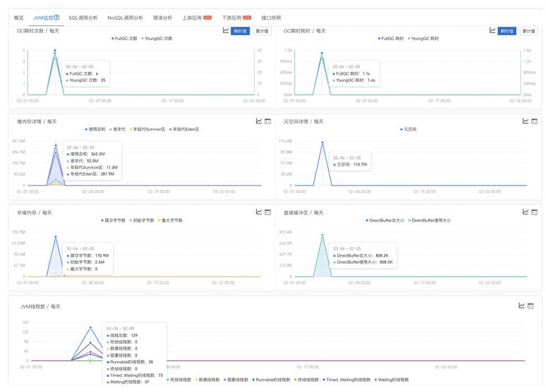Click the 线程总数 peak point in JVM线程数 chart
Screen dimensions: 546x392
click(90, 327)
